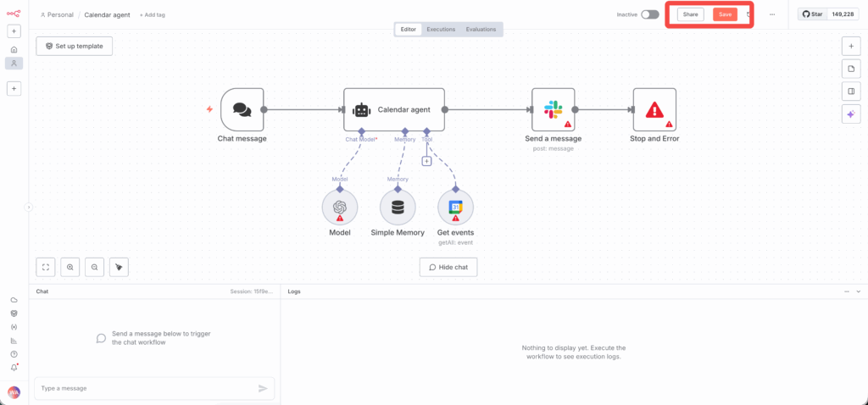The image size is (868, 405).
Task: Click the Save button
Action: 725,14
